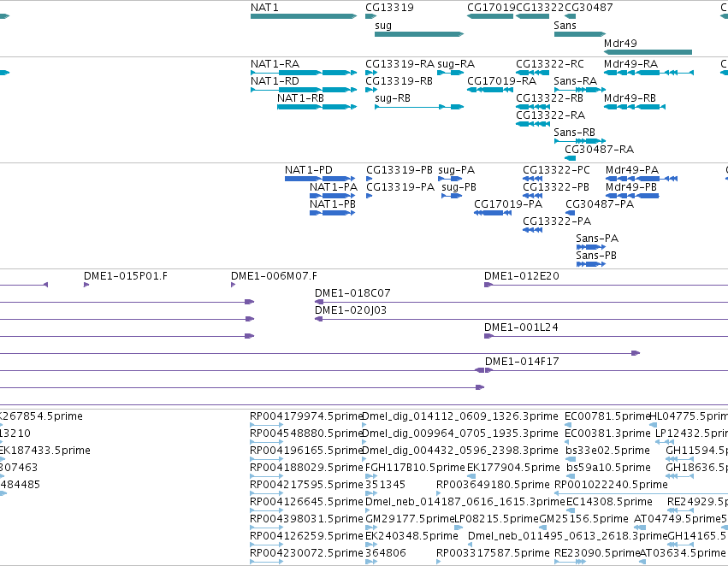The height and width of the screenshot is (566, 728).
Task: Select the NAT1-PA protein feature
Action: 333,196
